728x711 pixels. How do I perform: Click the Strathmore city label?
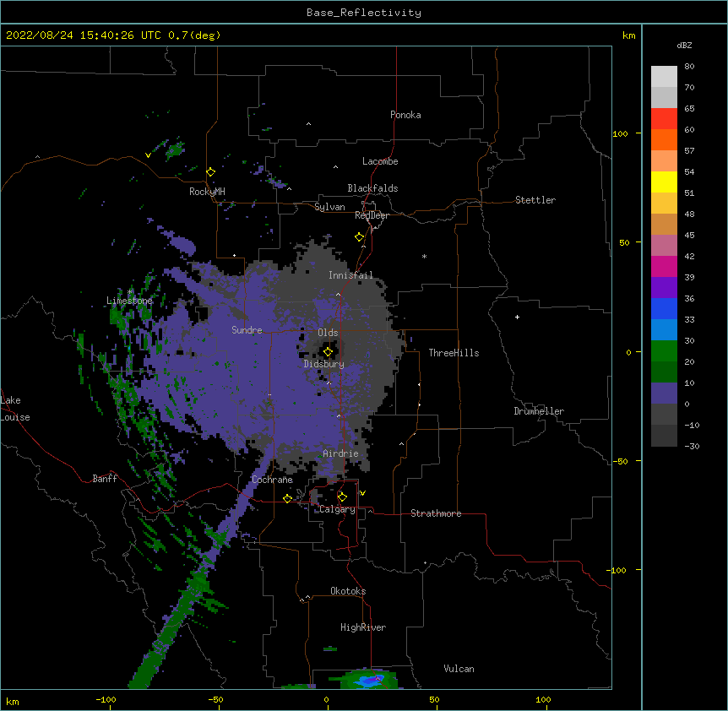[436, 513]
